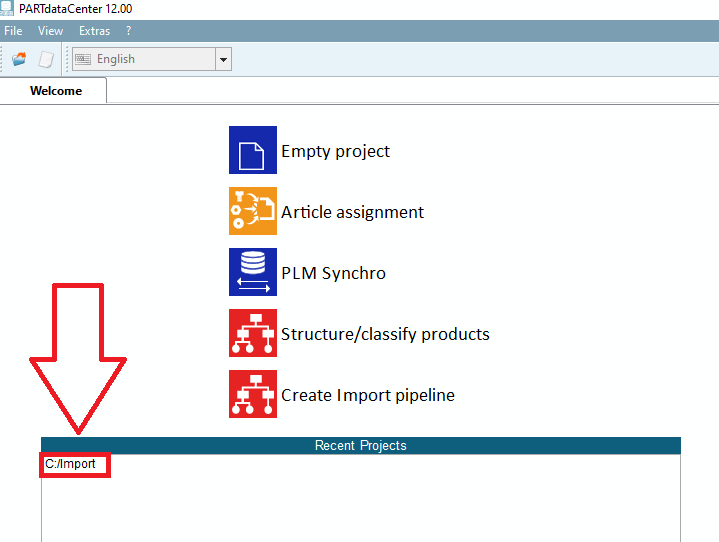Open the English language dropdown arrow
Viewport: 719px width, 542px height.
[x=223, y=59]
